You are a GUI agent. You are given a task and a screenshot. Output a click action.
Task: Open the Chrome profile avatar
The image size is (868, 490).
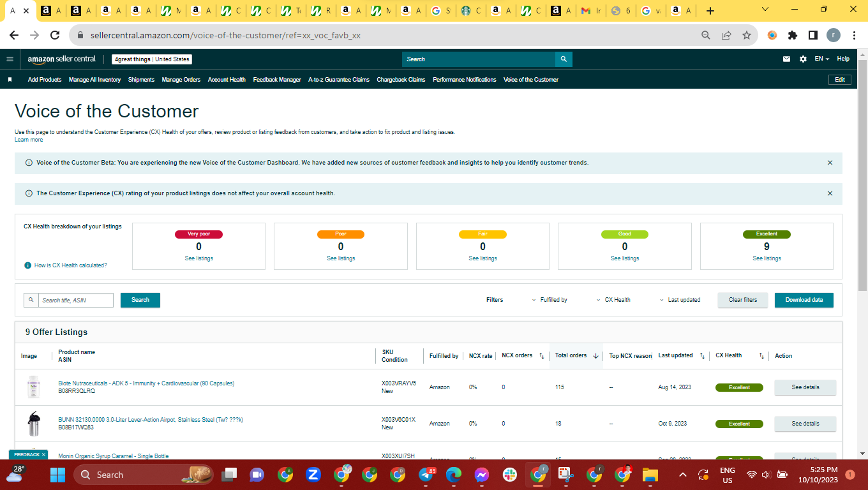(x=834, y=36)
